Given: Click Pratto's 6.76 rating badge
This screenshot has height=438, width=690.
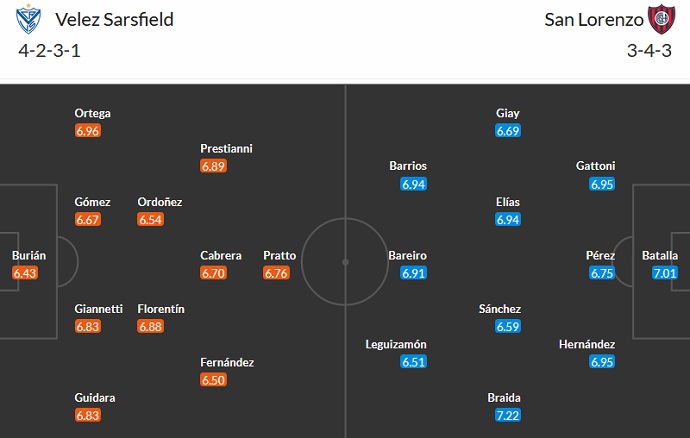Looking at the screenshot, I should tap(277, 273).
